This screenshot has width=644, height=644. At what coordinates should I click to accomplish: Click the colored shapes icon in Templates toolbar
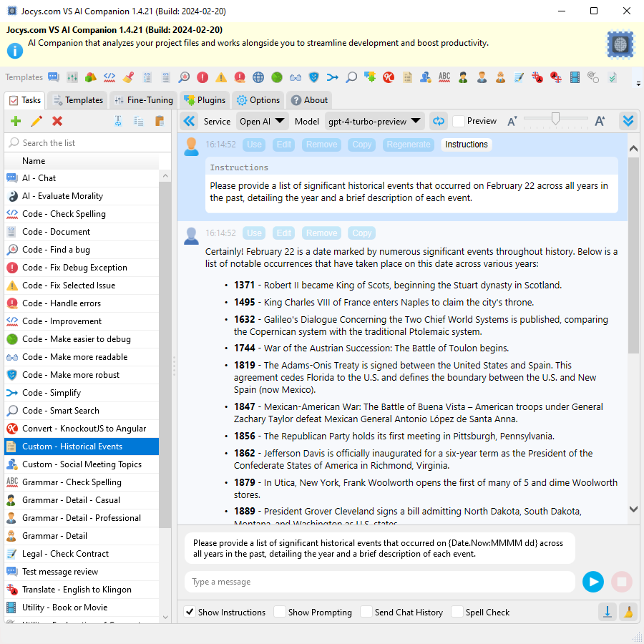click(91, 77)
